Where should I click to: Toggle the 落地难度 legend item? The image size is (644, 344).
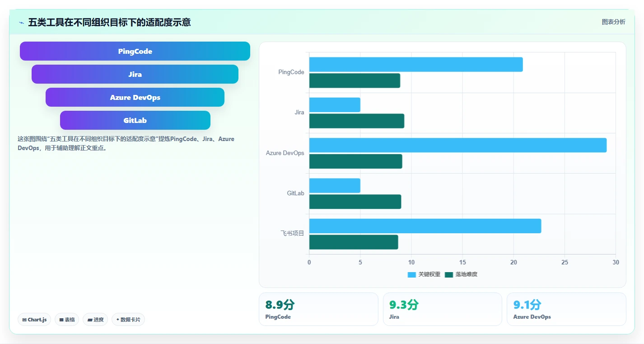tap(461, 274)
